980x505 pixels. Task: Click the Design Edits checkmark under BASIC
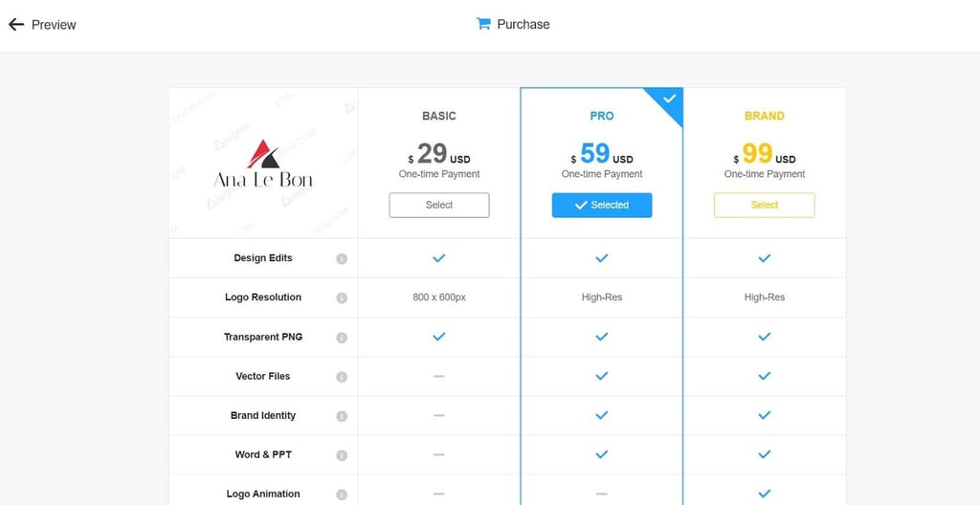(439, 258)
